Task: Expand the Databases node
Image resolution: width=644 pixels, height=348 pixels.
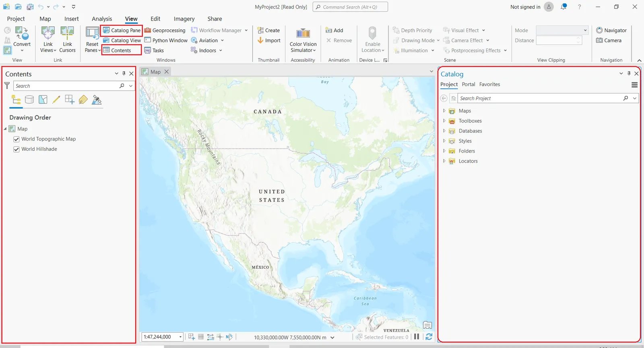Action: pos(444,131)
